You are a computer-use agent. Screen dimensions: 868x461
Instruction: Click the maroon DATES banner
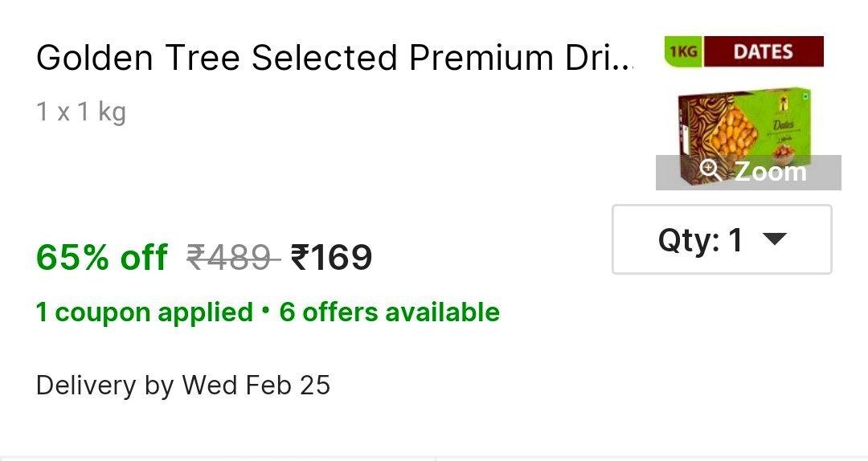tap(763, 52)
